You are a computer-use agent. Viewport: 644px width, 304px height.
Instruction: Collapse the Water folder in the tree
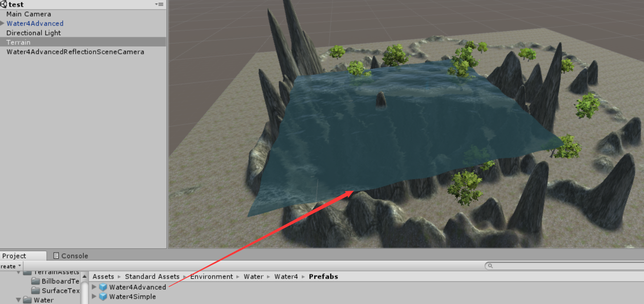tap(18, 300)
